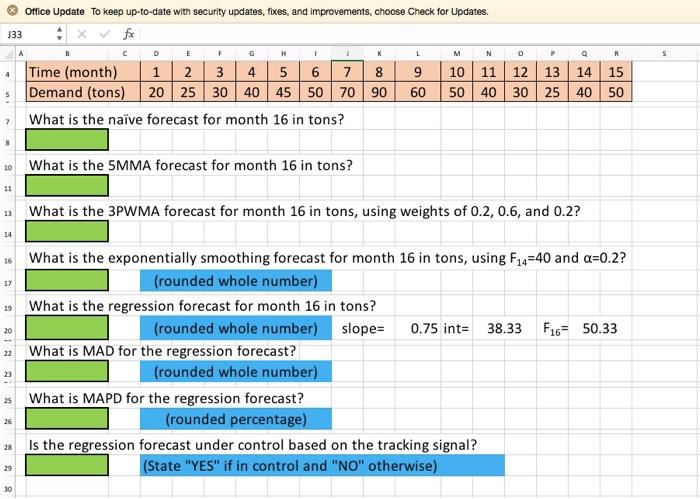
Task: Click the 'slope=' label cell
Action: [363, 329]
